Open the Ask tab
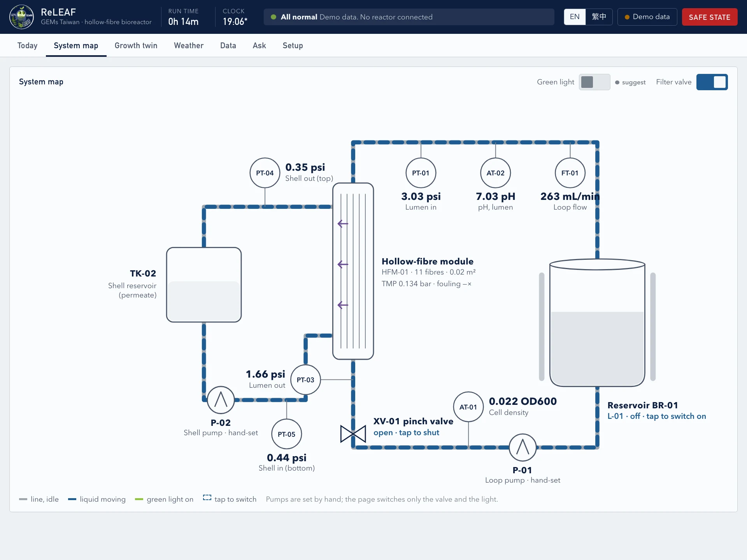The height and width of the screenshot is (560, 747). (x=259, y=45)
